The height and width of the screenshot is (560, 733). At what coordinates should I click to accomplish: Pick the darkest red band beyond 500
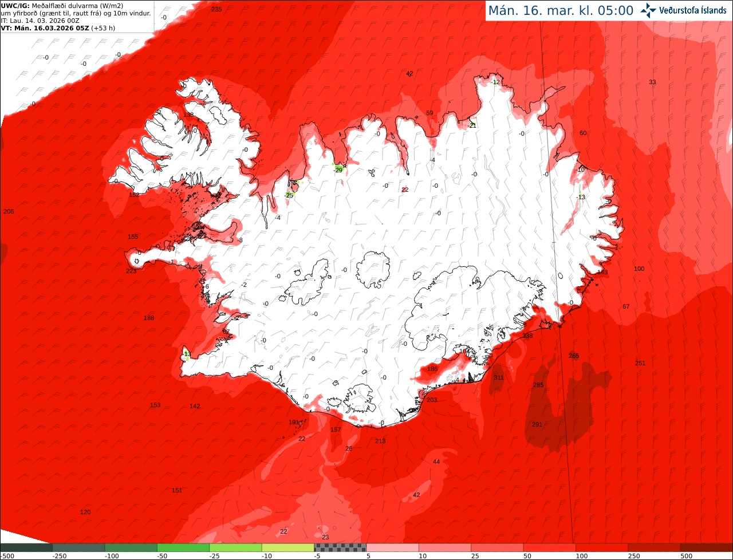[707, 547]
